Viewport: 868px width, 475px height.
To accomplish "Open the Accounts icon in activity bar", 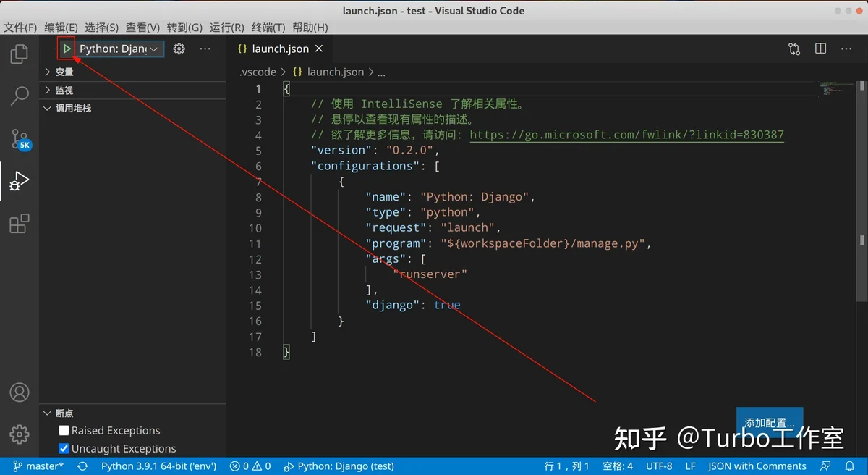I will pos(20,392).
